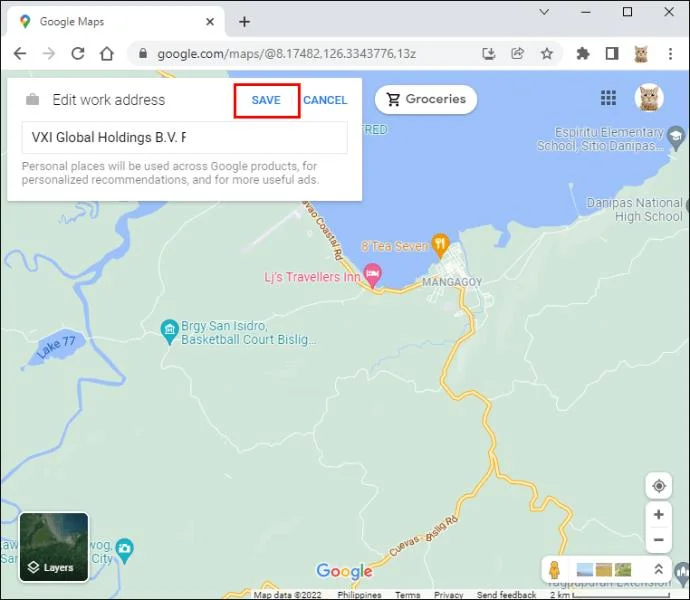Open the Terms link in map footer
The image size is (690, 600).
pos(407,595)
